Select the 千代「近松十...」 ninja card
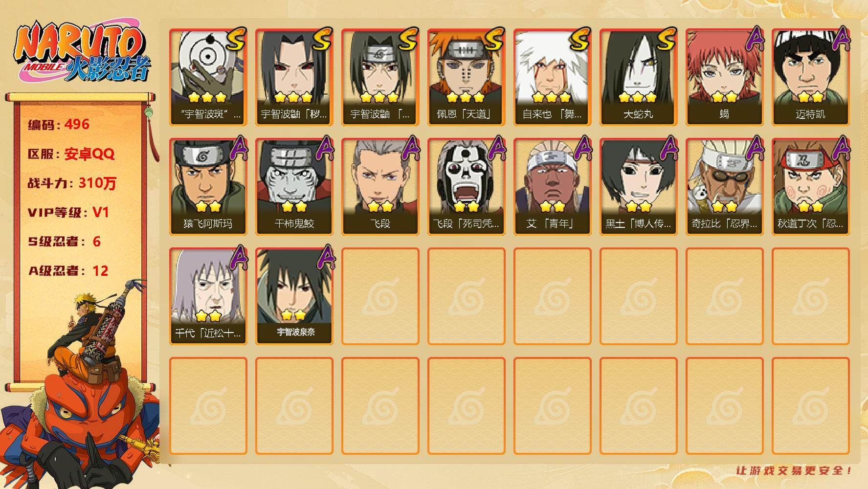 [208, 296]
